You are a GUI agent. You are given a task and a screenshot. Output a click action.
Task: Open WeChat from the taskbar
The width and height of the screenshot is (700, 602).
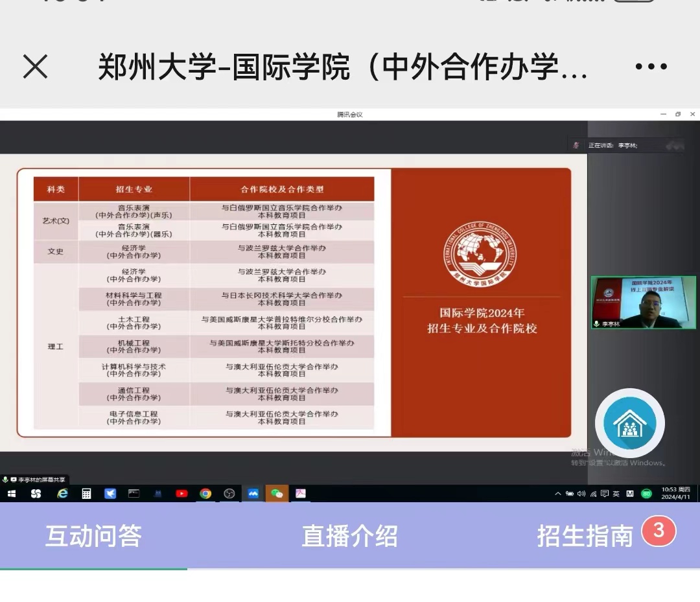[x=277, y=494]
